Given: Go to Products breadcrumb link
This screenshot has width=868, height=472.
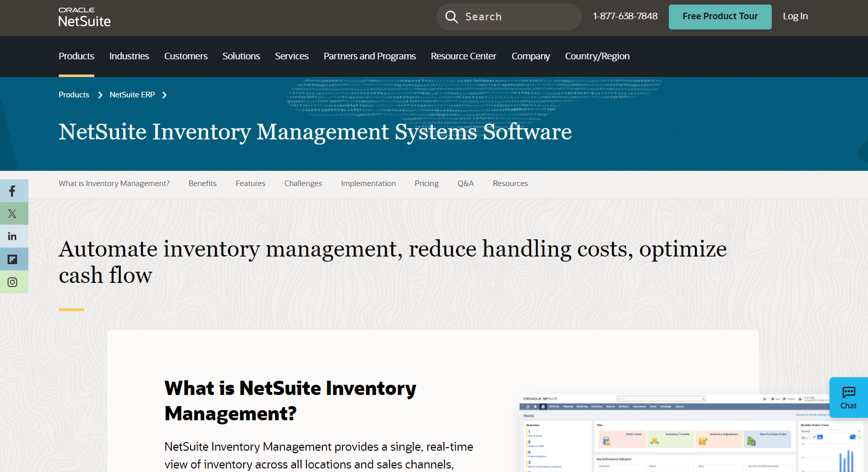Looking at the screenshot, I should [74, 95].
